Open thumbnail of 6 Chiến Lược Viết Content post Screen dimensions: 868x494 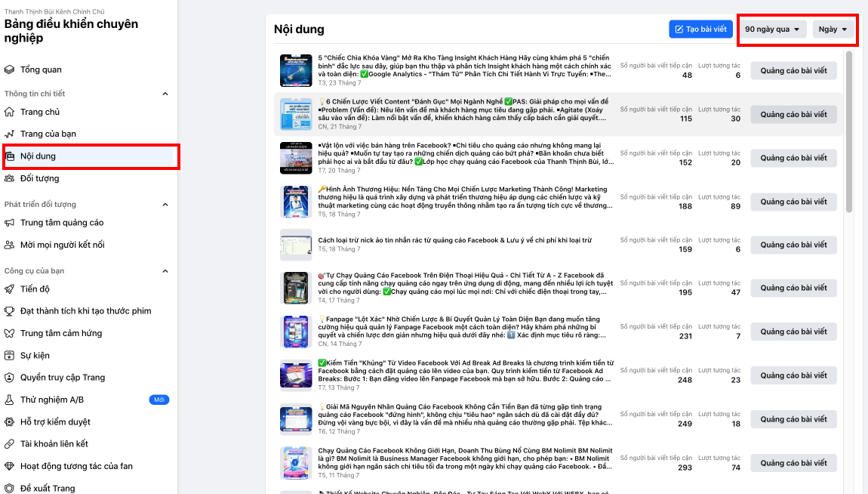296,114
